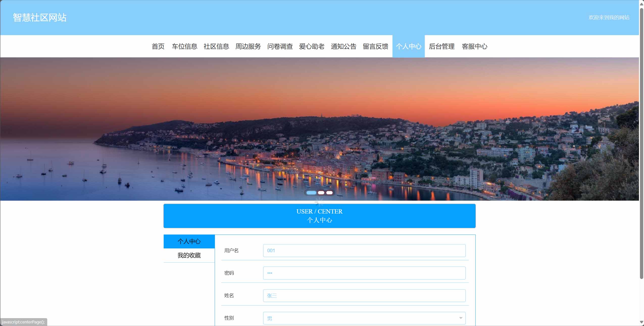
Task: Open the 问卷调查 page
Action: pyautogui.click(x=280, y=46)
